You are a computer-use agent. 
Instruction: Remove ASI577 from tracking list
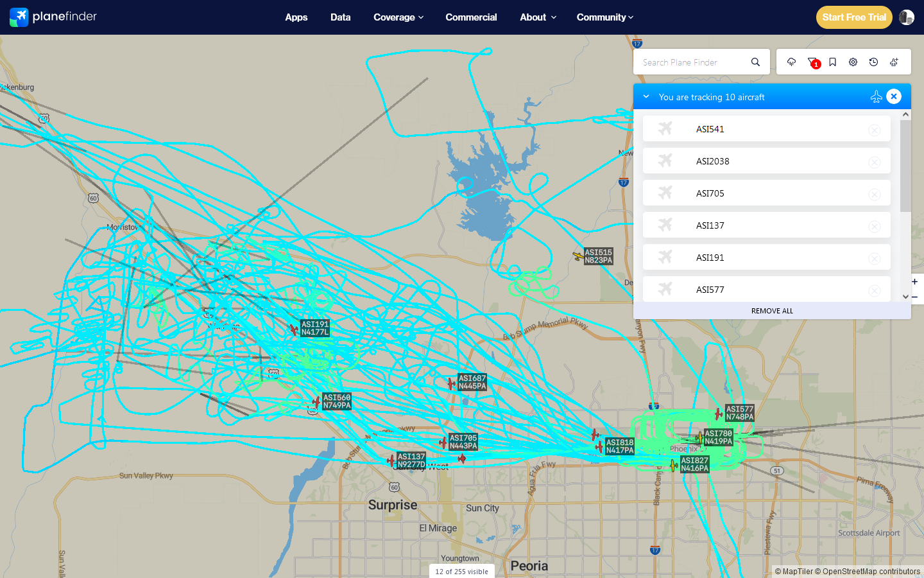tap(875, 291)
